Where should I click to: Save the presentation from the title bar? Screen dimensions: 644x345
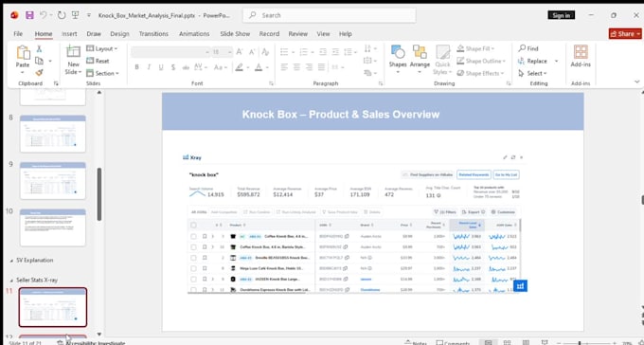pyautogui.click(x=29, y=15)
